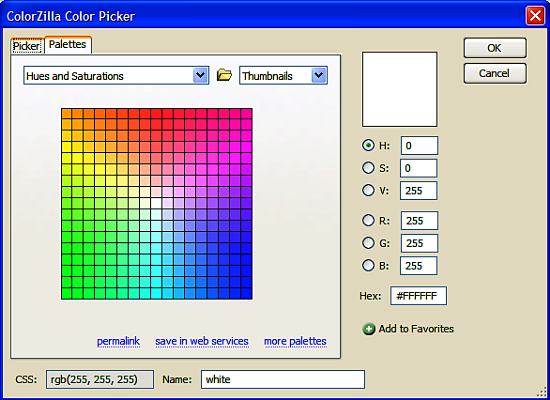Screen dimensions: 550x400
Task: Select the H radio button
Action: pyautogui.click(x=368, y=145)
